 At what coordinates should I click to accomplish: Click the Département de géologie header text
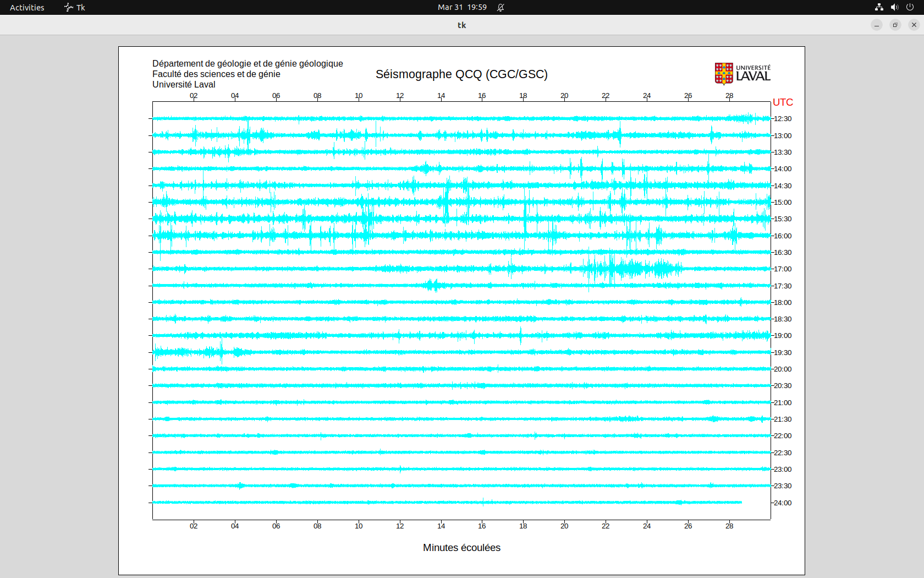[x=248, y=64]
